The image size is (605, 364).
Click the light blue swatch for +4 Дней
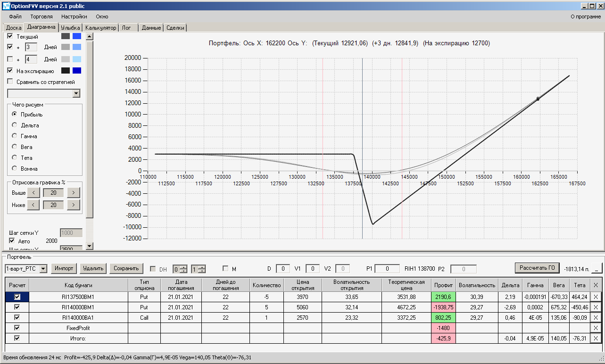(x=77, y=59)
